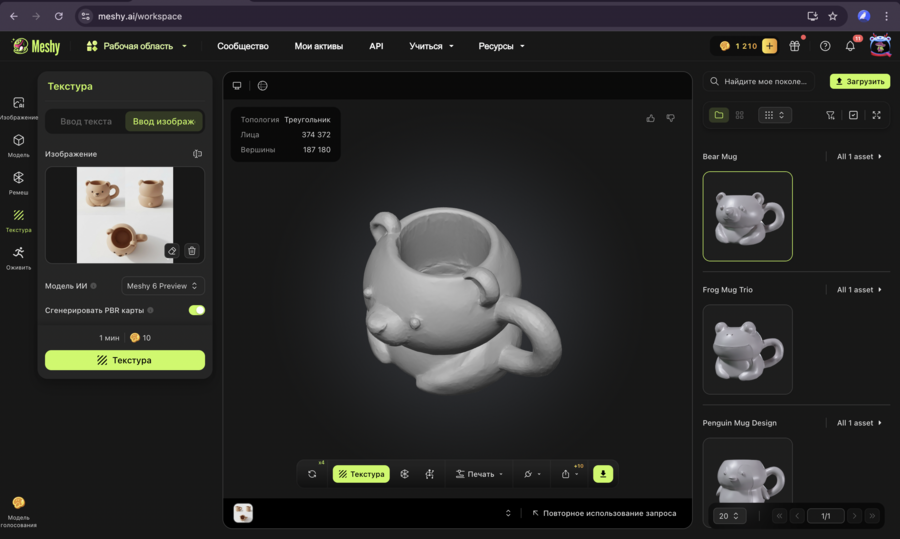Switch to the Ввод текста tab

pos(86,121)
